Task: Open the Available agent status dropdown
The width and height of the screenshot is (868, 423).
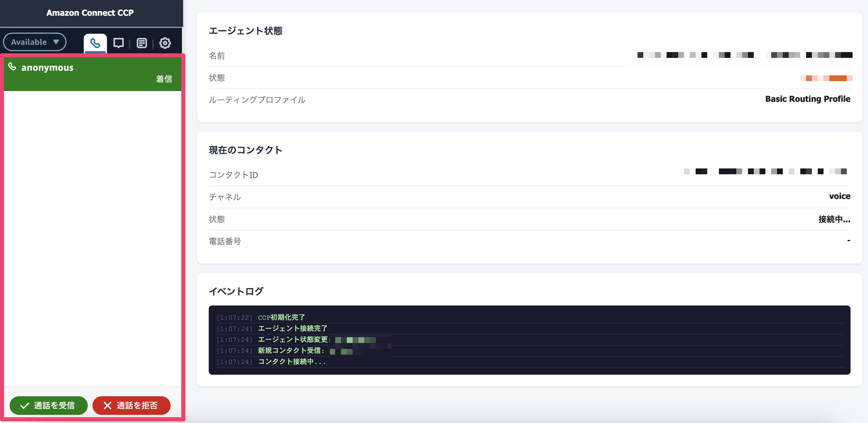Action: tap(34, 42)
